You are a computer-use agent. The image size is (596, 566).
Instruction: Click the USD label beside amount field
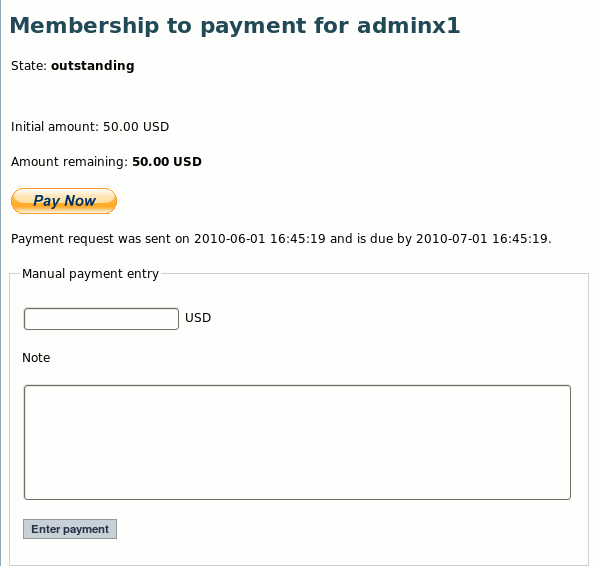click(x=198, y=318)
